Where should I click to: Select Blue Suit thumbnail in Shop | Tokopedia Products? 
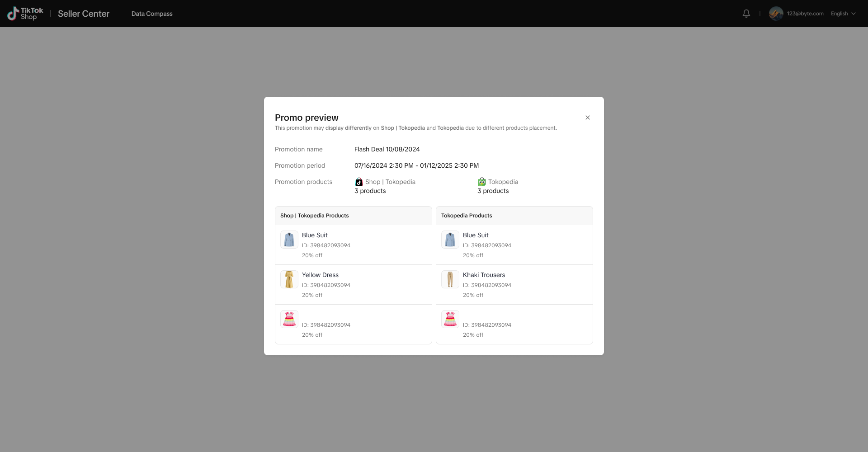[289, 240]
